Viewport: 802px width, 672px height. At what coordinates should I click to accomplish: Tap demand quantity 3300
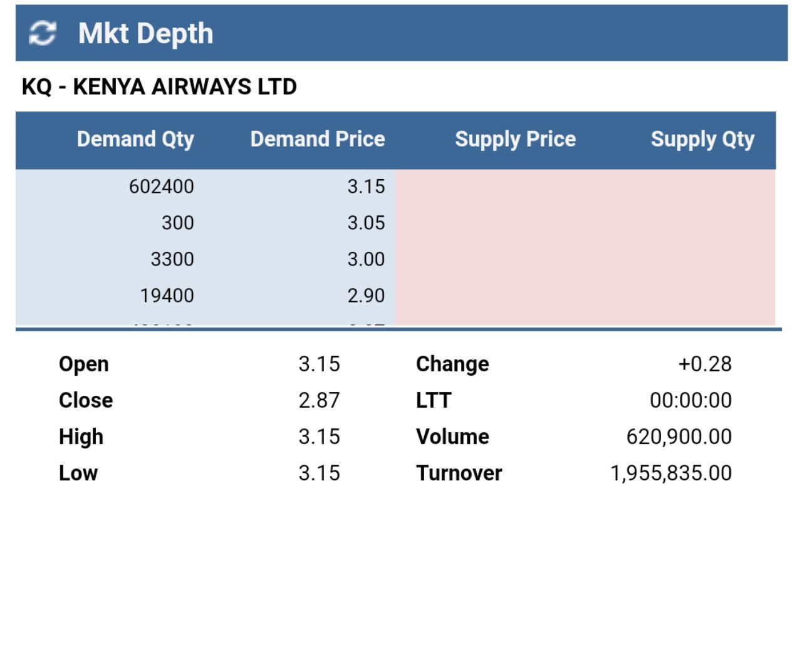coord(172,259)
